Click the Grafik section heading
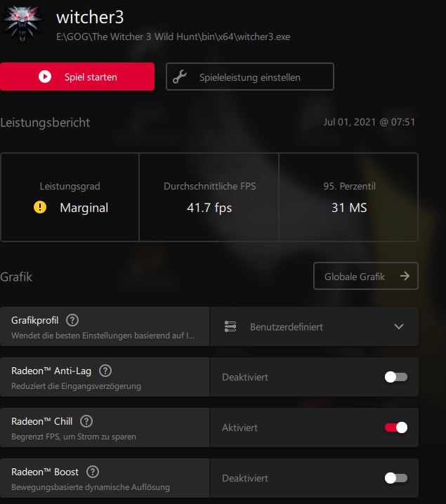 16,277
